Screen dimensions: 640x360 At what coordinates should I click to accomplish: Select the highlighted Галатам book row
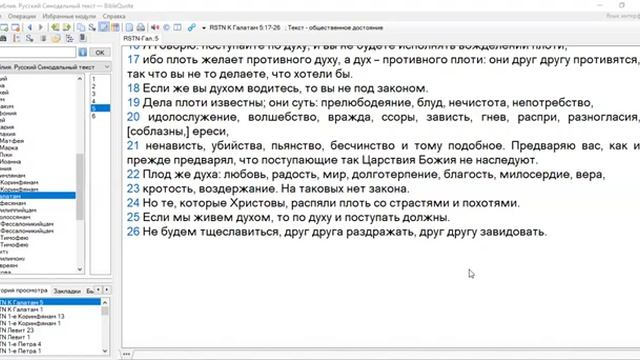point(38,196)
